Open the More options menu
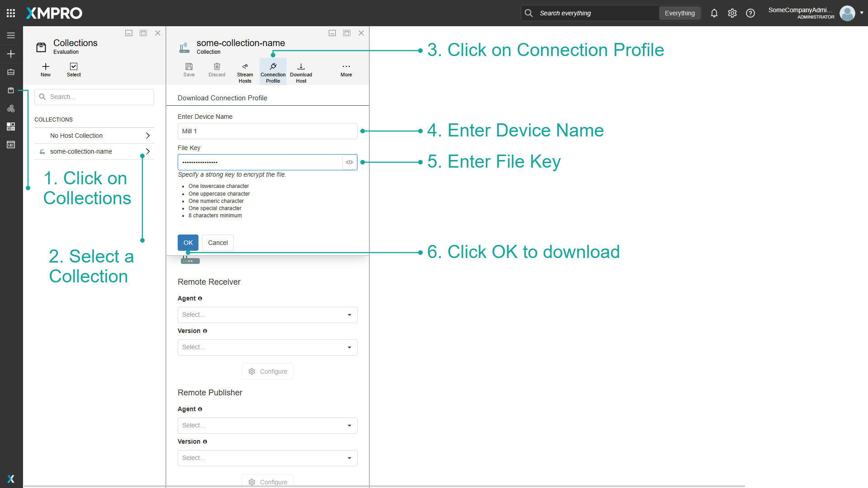The width and height of the screenshot is (868, 488). tap(346, 70)
